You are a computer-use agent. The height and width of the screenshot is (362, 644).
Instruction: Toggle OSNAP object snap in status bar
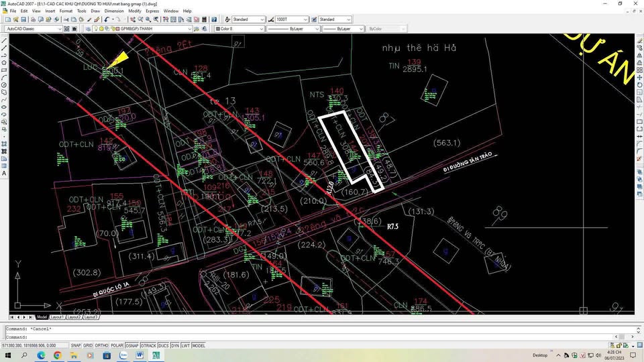(132, 346)
